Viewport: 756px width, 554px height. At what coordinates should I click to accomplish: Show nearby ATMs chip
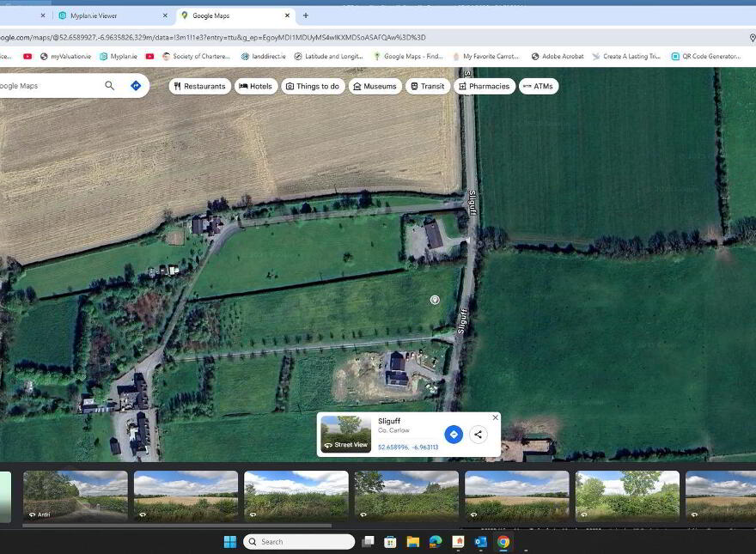539,86
